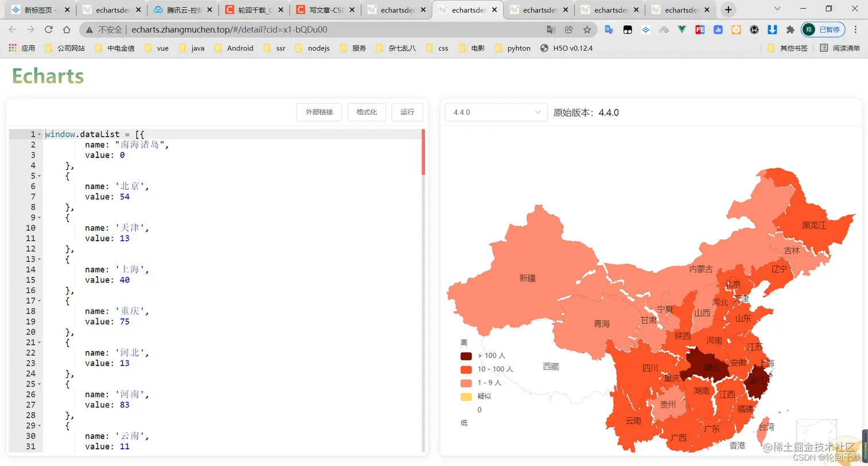Viewport: 868px width, 466px height.
Task: Toggle the '> 100 人' legend category
Action: (x=481, y=356)
